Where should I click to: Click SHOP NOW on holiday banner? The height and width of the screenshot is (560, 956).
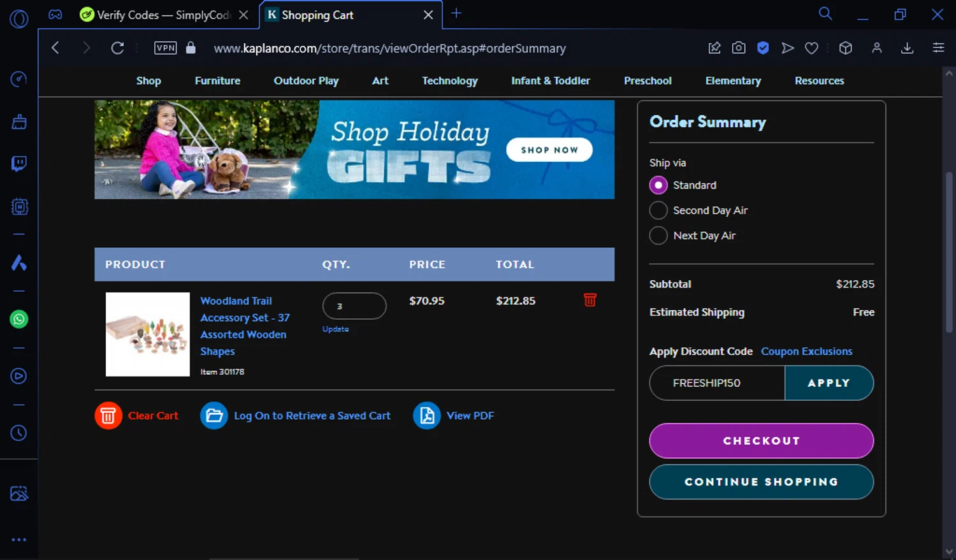pos(549,150)
